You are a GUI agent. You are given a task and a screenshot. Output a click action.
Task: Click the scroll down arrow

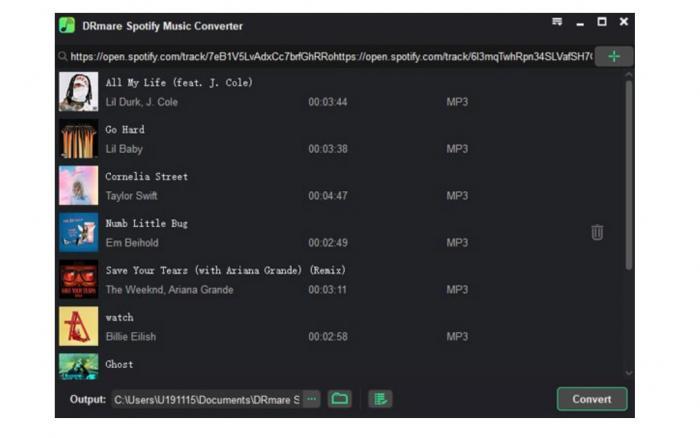point(629,373)
